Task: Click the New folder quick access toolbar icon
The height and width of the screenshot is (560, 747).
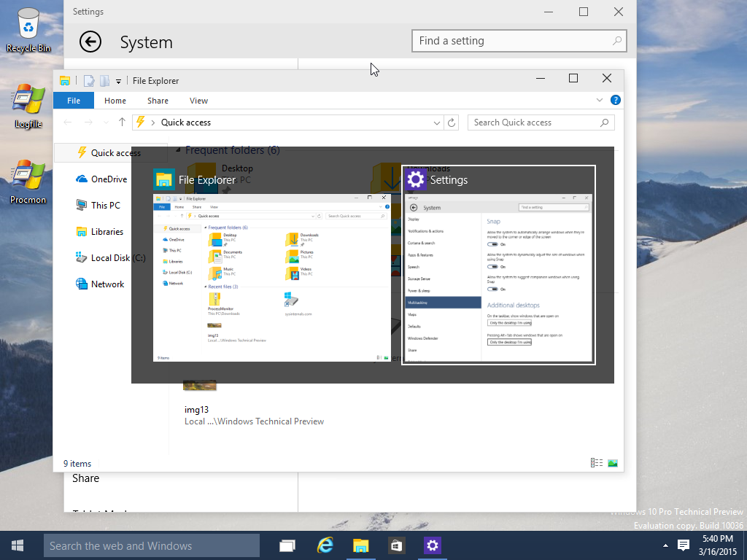Action: pyautogui.click(x=104, y=80)
